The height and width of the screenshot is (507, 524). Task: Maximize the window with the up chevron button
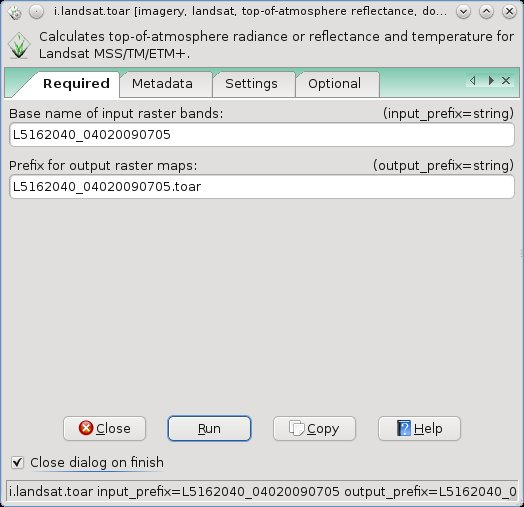[486, 12]
